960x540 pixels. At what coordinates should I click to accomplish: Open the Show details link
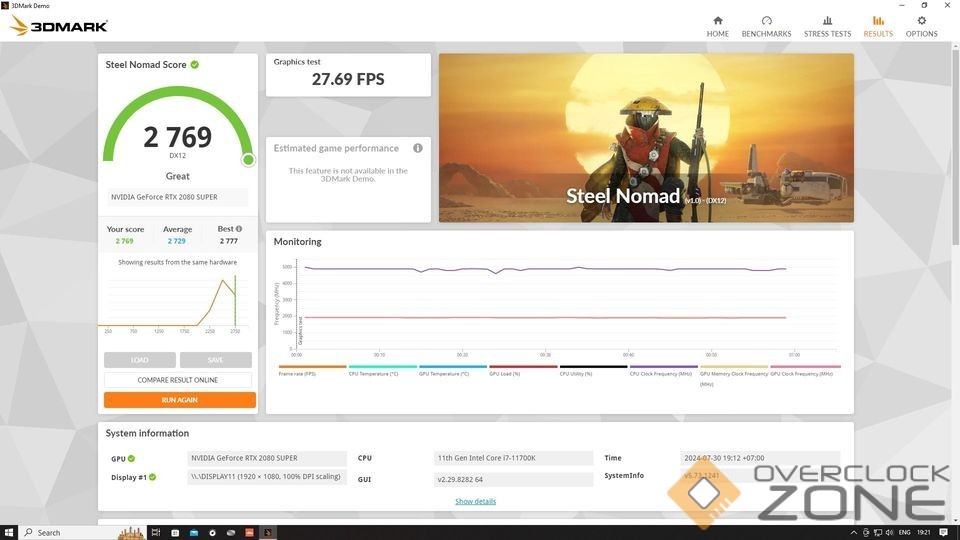coord(476,501)
